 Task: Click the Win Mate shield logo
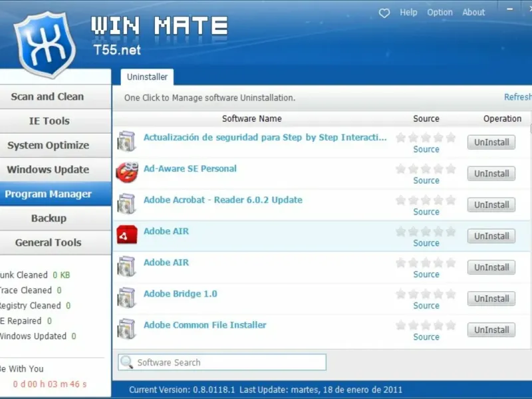(45, 44)
